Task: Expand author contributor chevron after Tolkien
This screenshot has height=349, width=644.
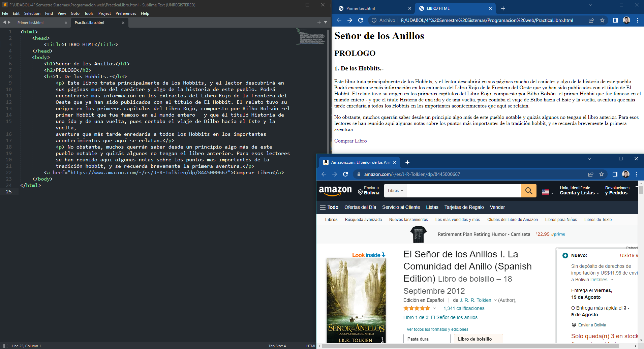Action: (495, 300)
